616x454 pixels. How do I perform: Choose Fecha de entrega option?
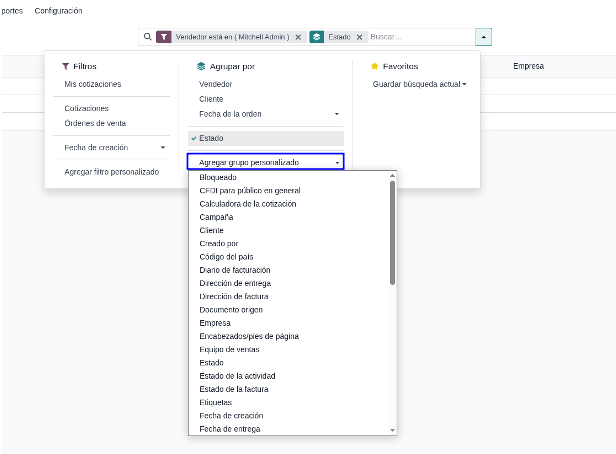click(289, 429)
